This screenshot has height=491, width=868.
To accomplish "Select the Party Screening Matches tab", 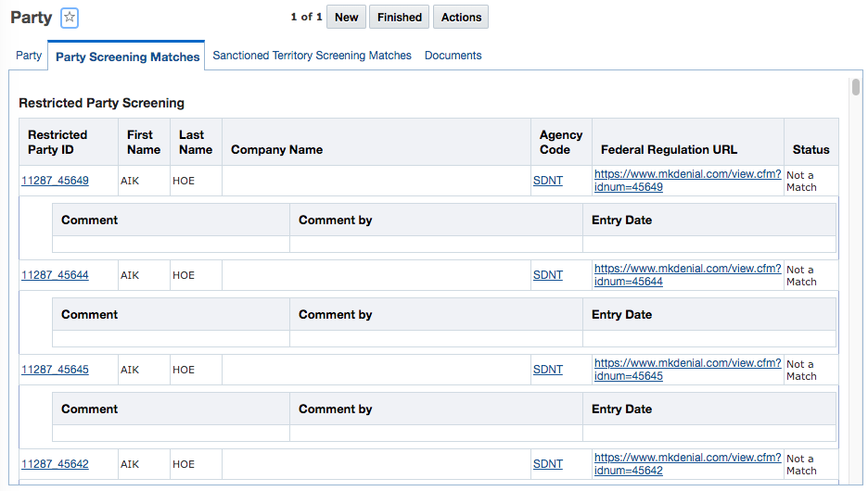I will 127,57.
